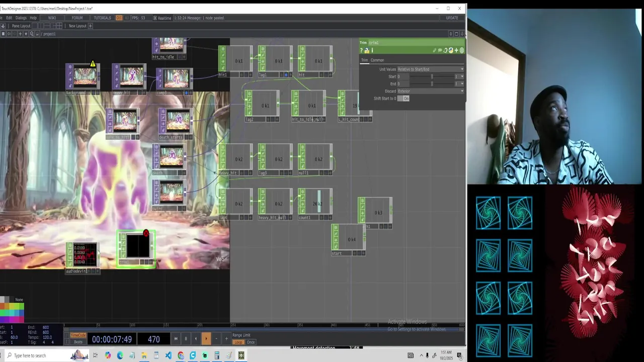Open the Unit Values dropdown
644x362 pixels.
pos(430,69)
